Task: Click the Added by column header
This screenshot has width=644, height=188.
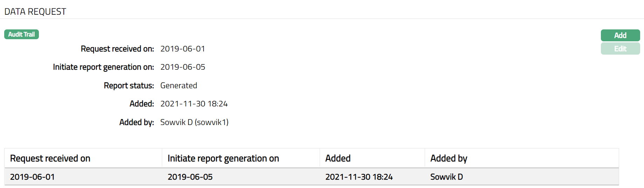Action: click(448, 159)
